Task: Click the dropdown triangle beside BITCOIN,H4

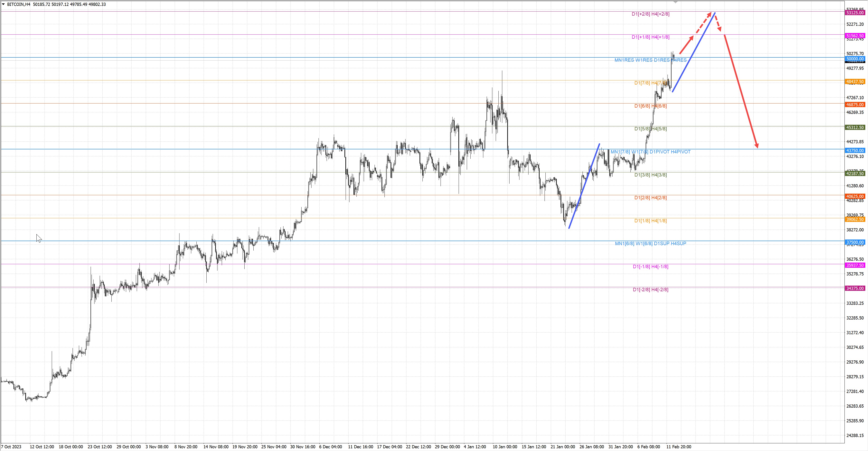Action: (x=3, y=4)
